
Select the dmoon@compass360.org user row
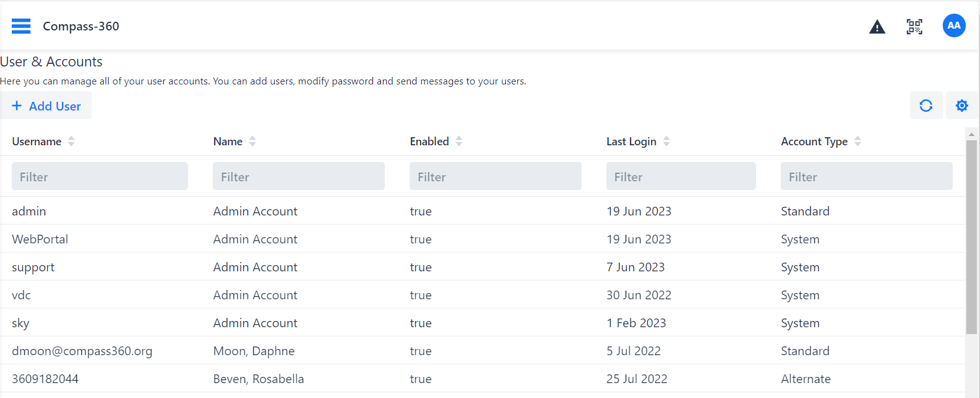[x=82, y=351]
